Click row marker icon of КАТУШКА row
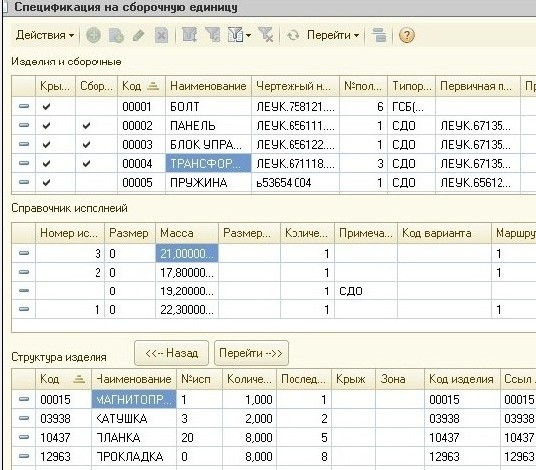The image size is (536, 470). coord(24,418)
